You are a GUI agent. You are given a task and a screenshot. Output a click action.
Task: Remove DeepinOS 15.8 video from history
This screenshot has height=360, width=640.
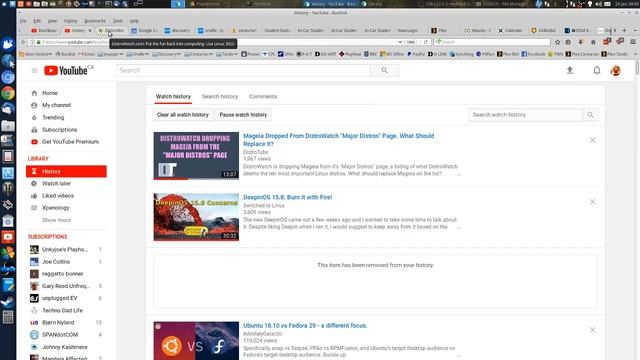592,202
